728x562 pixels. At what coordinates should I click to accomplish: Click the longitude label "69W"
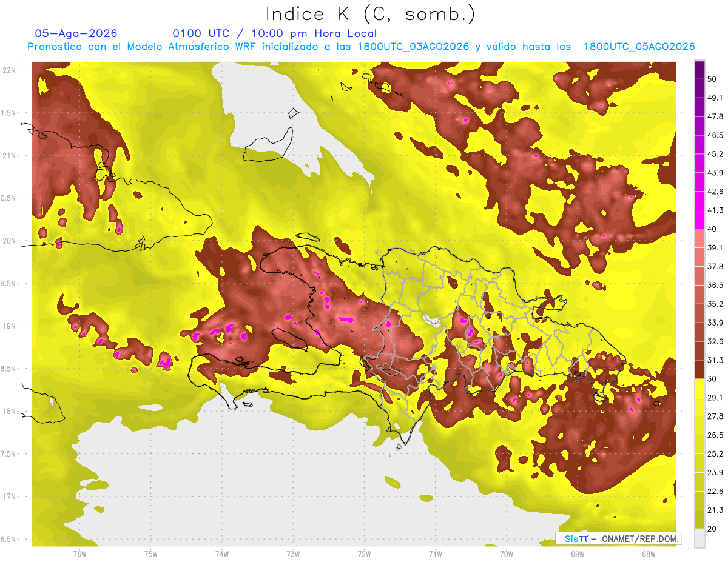click(578, 554)
